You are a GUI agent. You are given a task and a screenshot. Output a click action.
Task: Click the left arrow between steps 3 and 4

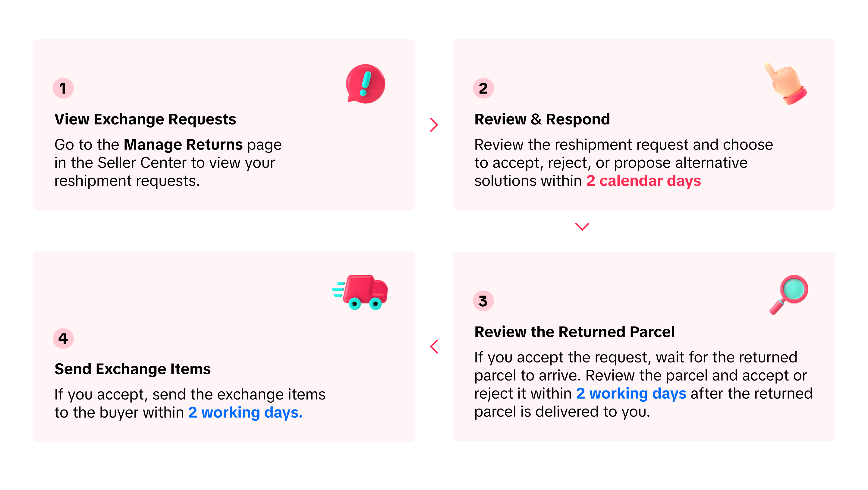[x=434, y=347]
